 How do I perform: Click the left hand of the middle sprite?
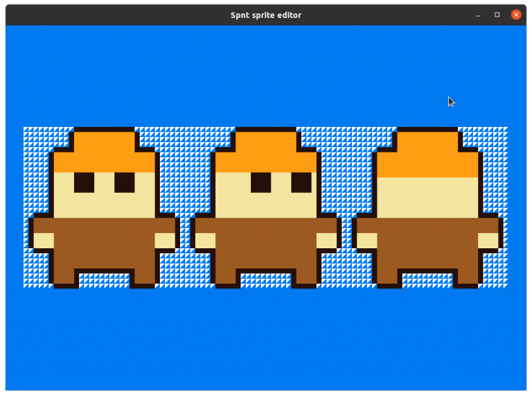tap(205, 241)
